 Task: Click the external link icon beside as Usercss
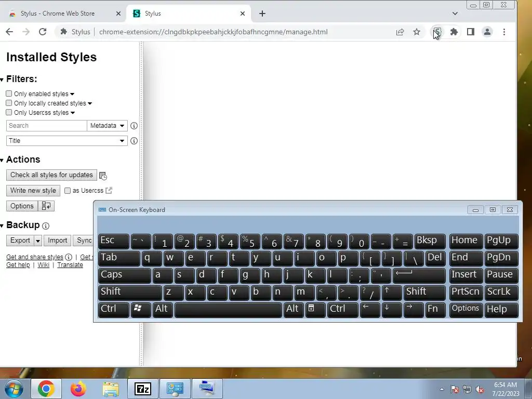click(109, 190)
